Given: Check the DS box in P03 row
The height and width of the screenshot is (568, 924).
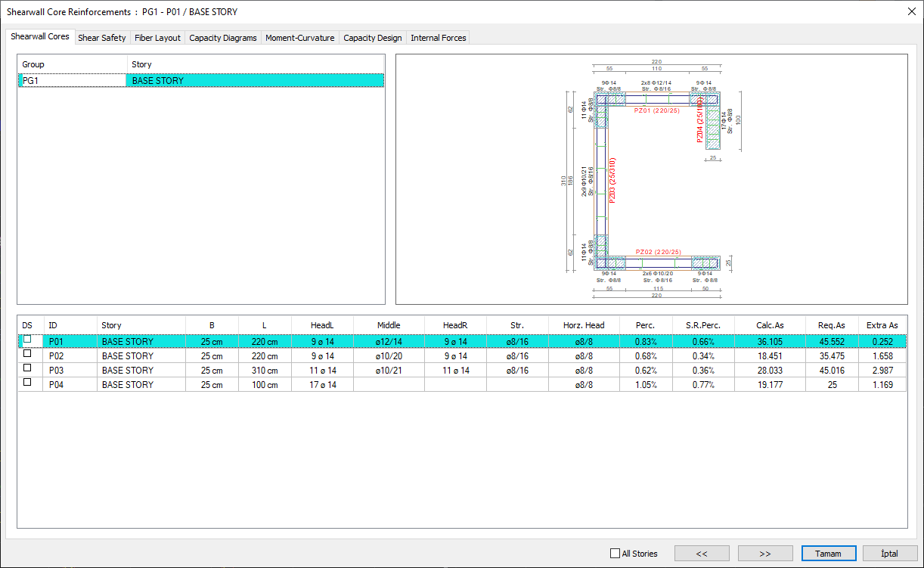Looking at the screenshot, I should (x=28, y=368).
